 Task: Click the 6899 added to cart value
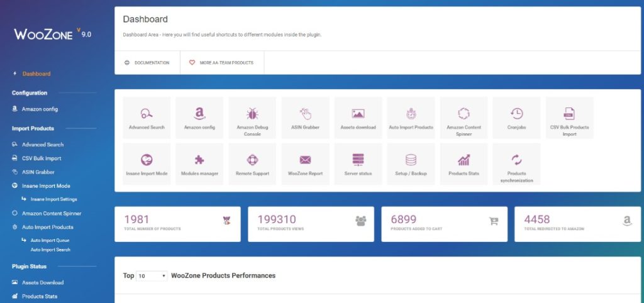[x=403, y=219]
